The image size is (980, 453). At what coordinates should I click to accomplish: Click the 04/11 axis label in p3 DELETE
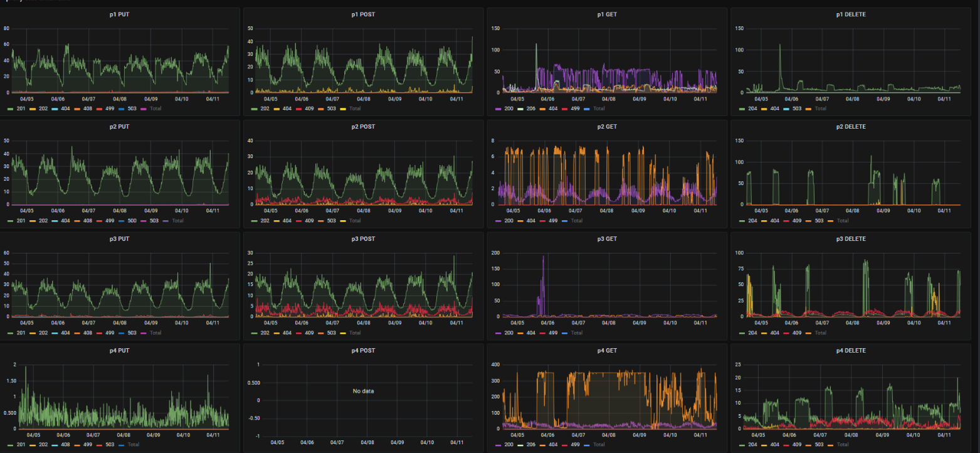tap(944, 322)
